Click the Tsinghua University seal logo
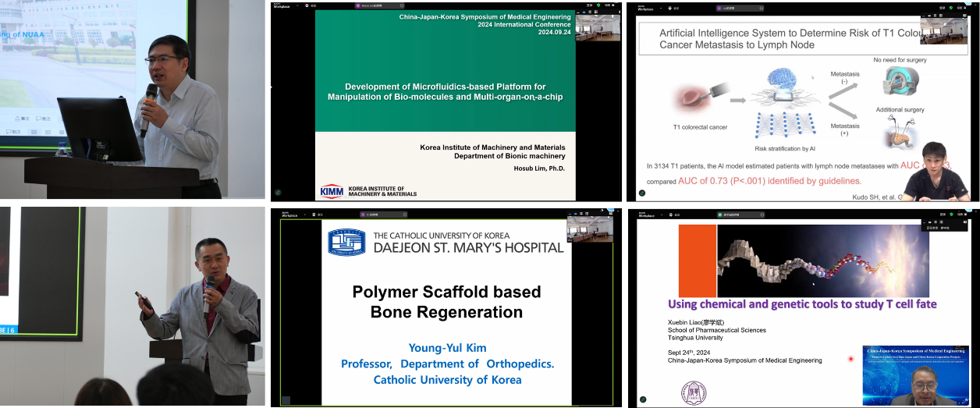The image size is (980, 408). click(x=691, y=392)
